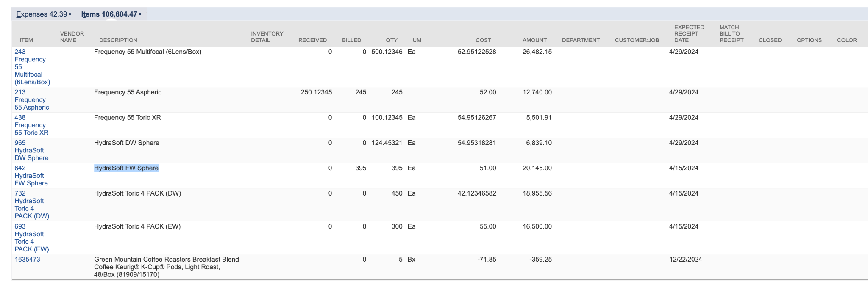Viewport: 868px width, 290px height.
Task: Click the EXPECTED RECEIPT DATE column header
Action: (x=689, y=34)
